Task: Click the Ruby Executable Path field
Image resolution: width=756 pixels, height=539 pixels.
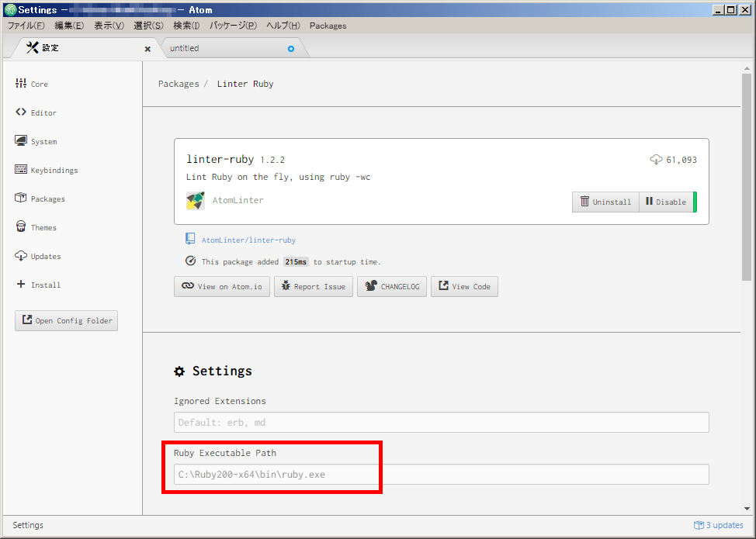Action: (441, 474)
